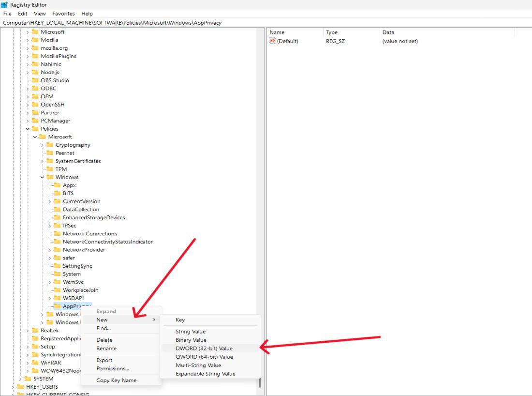Screen dimensions: 532x396
Task: Choose Multi-String Value option
Action: click(x=210, y=365)
